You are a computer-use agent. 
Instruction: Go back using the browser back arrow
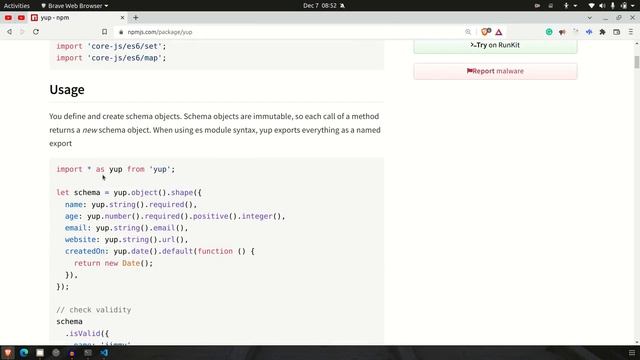[x=9, y=32]
